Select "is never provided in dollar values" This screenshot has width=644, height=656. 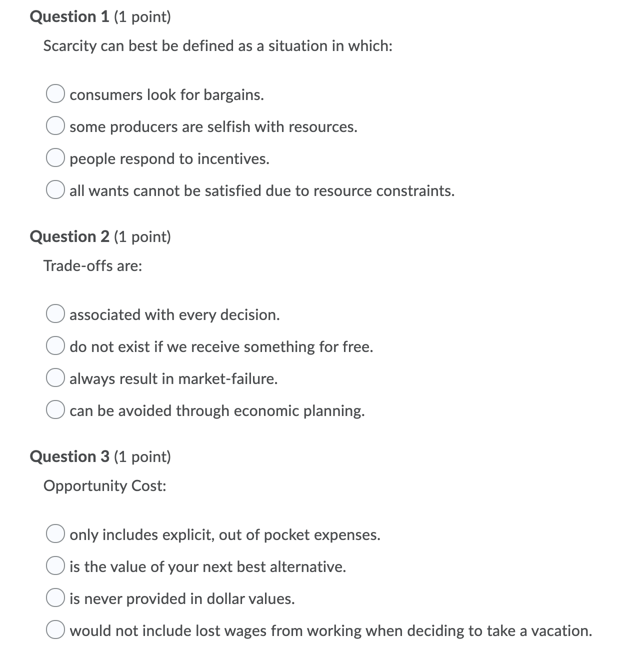56,598
